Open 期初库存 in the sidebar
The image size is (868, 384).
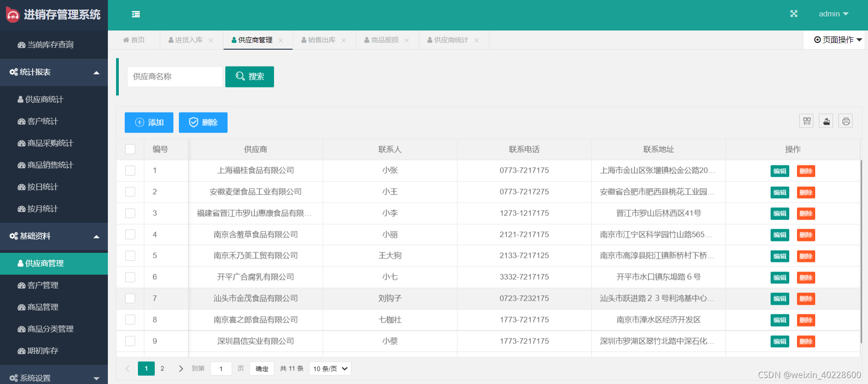pyautogui.click(x=54, y=351)
